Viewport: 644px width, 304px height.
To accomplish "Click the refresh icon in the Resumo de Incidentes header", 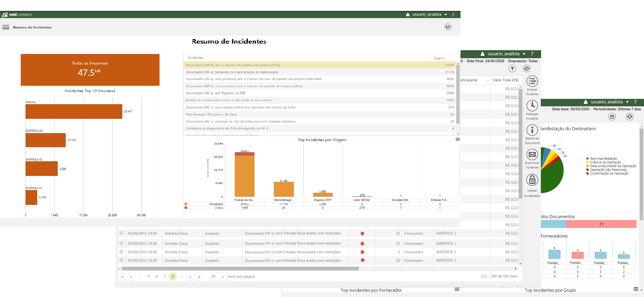I will point(448,27).
